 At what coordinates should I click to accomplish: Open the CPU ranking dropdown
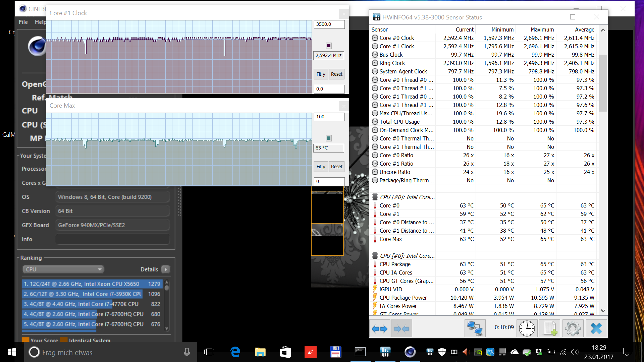(63, 269)
